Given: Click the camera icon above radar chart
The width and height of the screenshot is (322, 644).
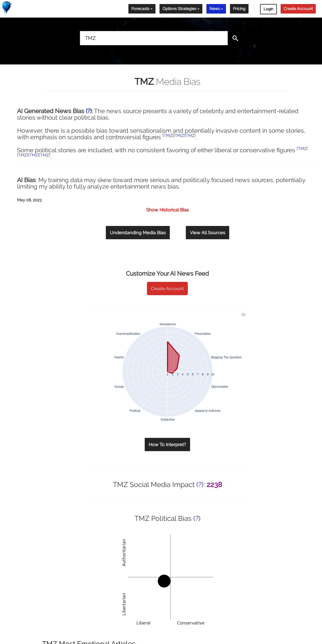Looking at the screenshot, I should [x=243, y=314].
